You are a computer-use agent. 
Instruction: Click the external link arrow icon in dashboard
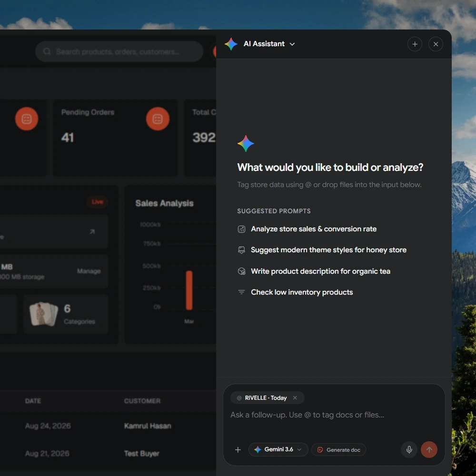coord(92,232)
